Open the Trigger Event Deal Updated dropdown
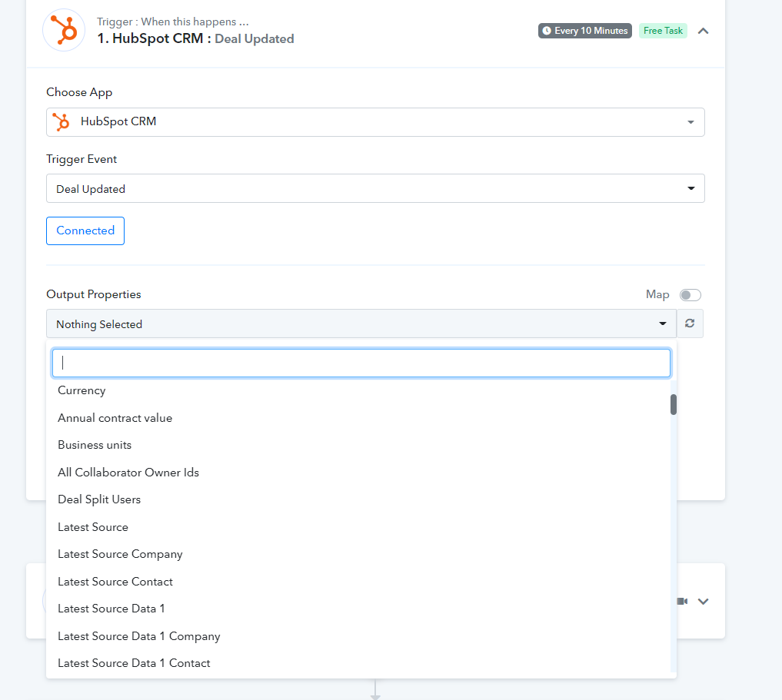 pos(375,188)
